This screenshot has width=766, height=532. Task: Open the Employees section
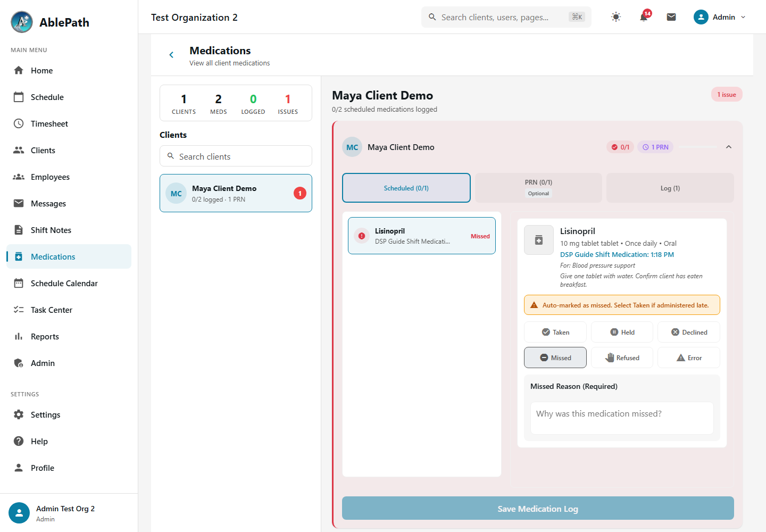point(69,177)
